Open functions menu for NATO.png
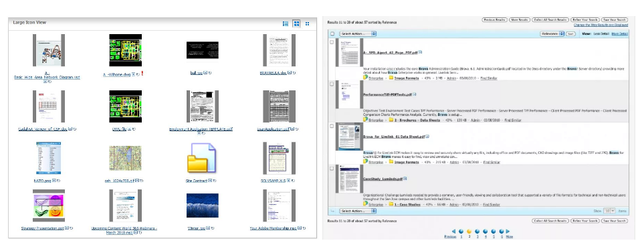This screenshot has height=251, width=644. pyautogui.click(x=53, y=180)
